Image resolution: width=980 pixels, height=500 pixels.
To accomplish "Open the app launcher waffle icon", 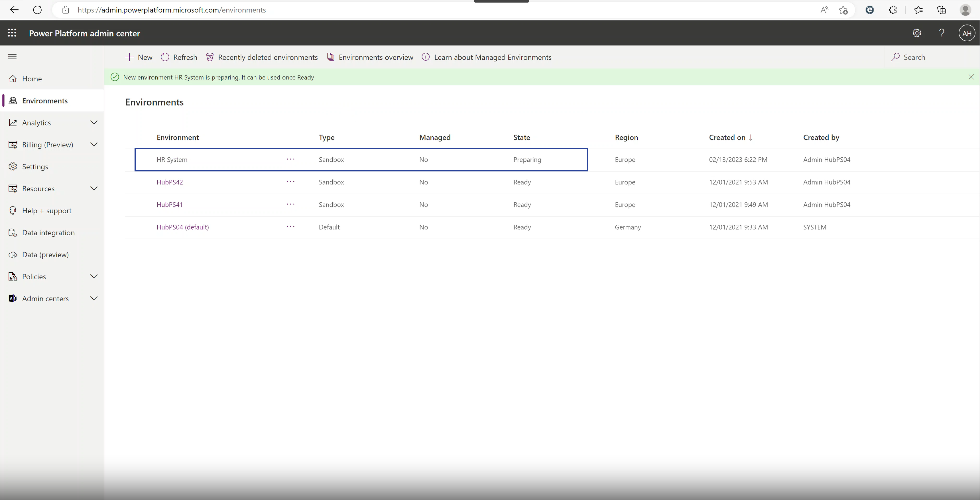I will click(12, 33).
